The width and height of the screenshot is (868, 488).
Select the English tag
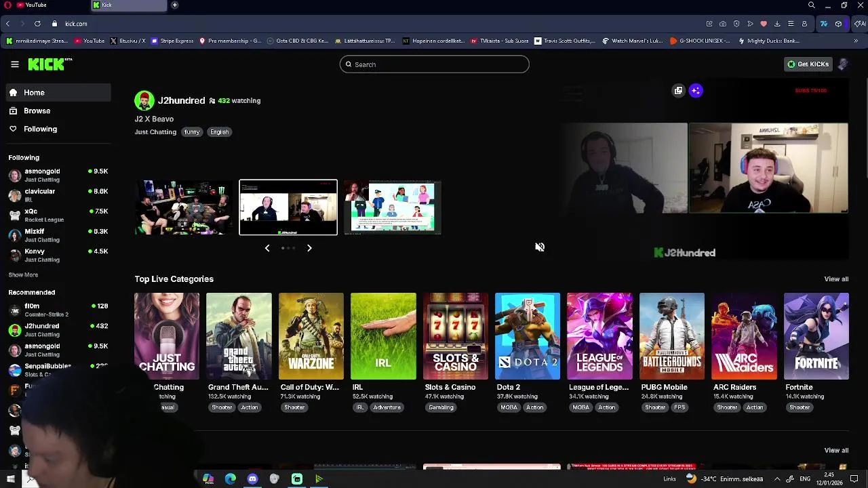(x=219, y=132)
